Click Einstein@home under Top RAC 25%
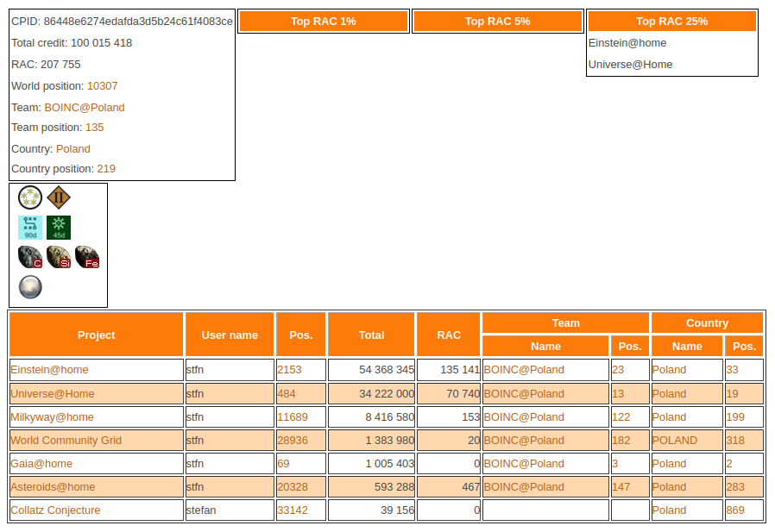Image resolution: width=775 pixels, height=532 pixels. click(x=627, y=43)
